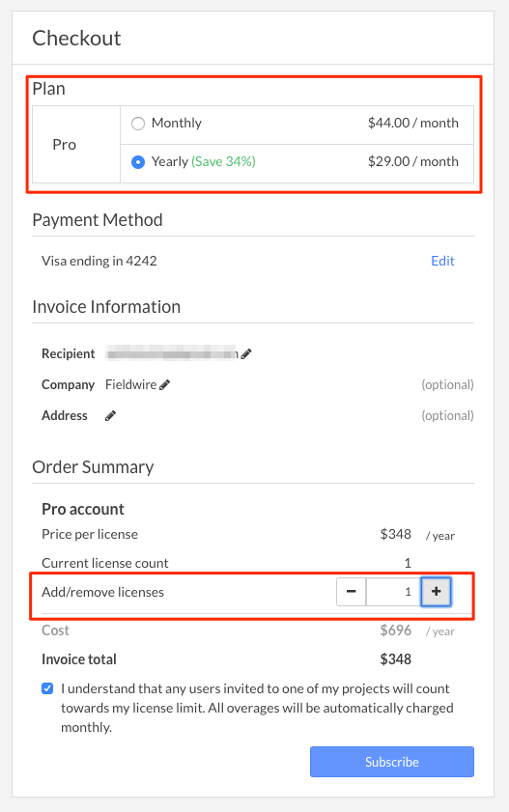Edit the Fieldwire company name pencil
This screenshot has height=812, width=509.
pyautogui.click(x=164, y=385)
